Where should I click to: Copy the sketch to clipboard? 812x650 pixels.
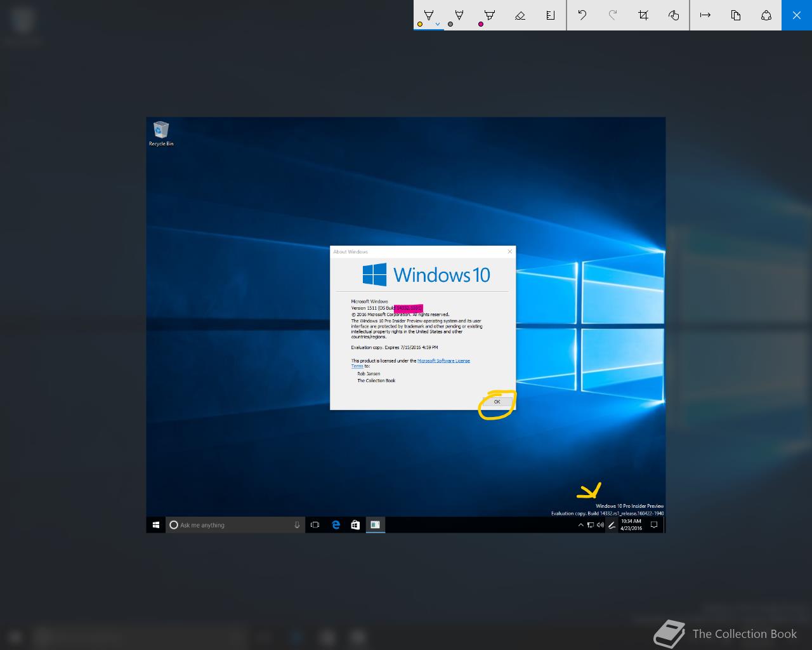(736, 15)
